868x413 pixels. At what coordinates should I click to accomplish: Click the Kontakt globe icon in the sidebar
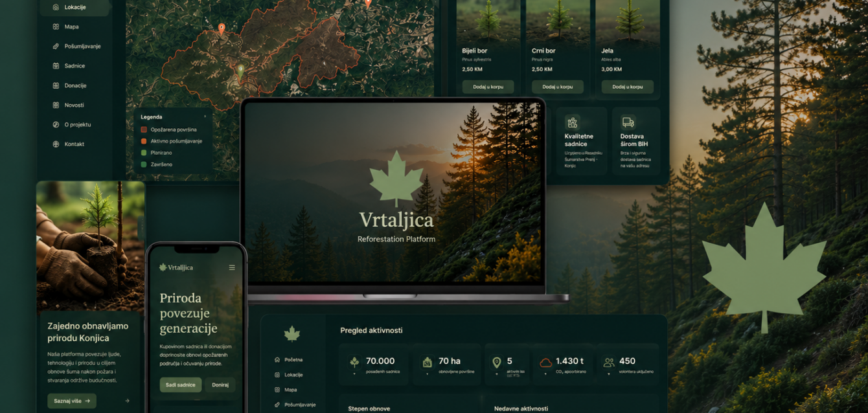pyautogui.click(x=56, y=144)
